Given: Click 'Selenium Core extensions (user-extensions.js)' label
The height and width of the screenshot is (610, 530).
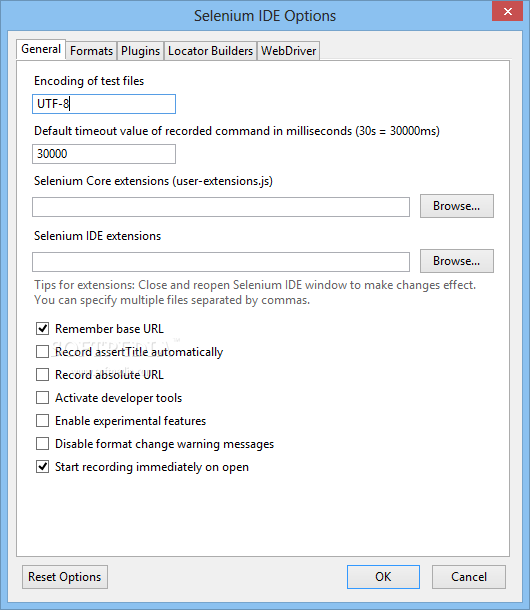Looking at the screenshot, I should tap(153, 181).
